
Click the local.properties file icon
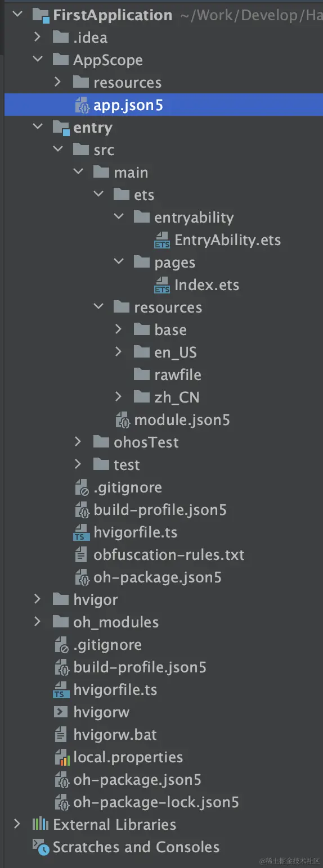[61, 757]
